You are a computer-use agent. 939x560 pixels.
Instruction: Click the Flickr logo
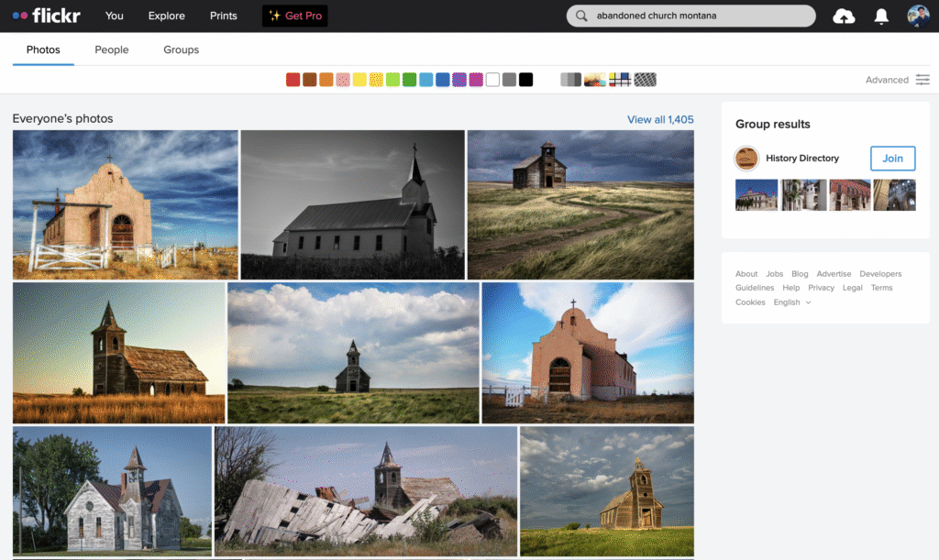[x=46, y=16]
